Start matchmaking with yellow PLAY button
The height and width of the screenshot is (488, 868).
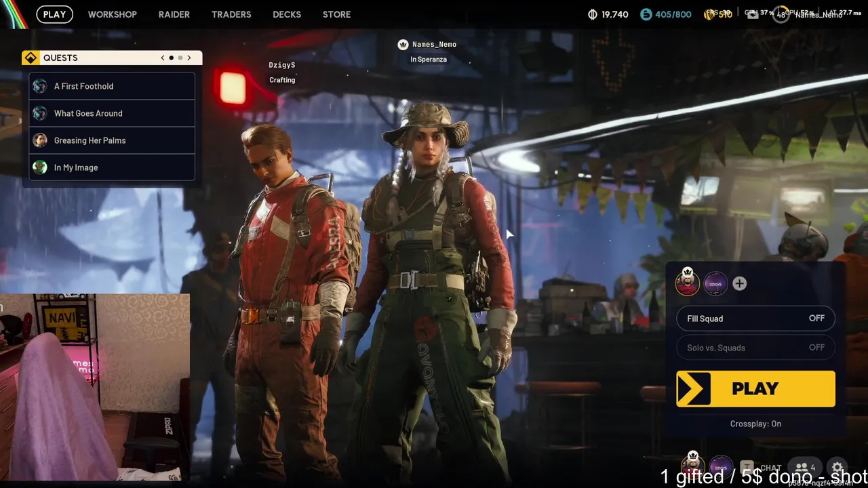coord(755,388)
